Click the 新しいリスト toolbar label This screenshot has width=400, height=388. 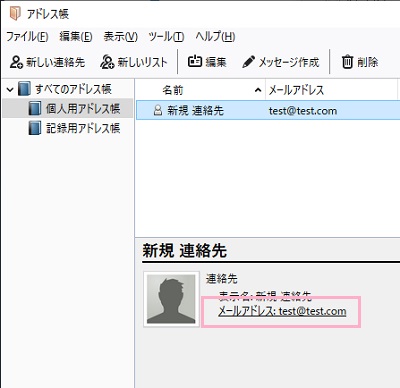[x=142, y=62]
